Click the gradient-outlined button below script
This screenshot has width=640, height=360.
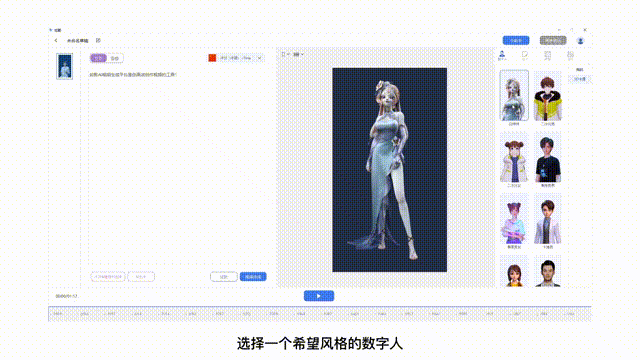108,277
